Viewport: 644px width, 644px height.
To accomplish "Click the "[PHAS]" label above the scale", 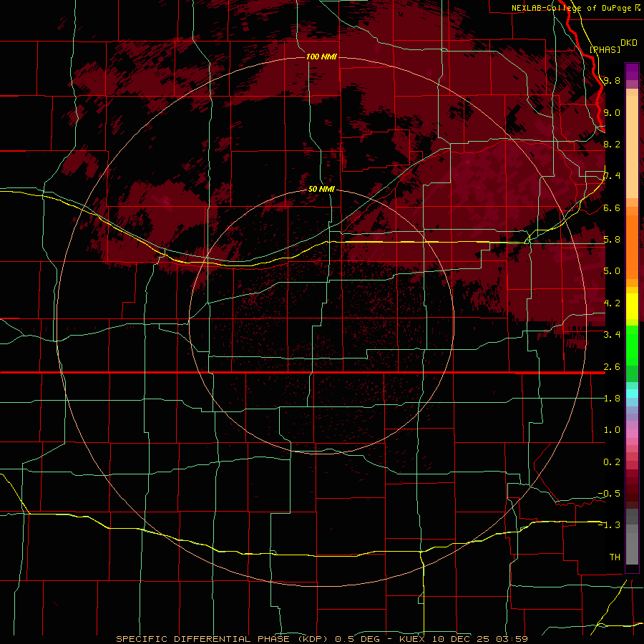I will (x=605, y=50).
